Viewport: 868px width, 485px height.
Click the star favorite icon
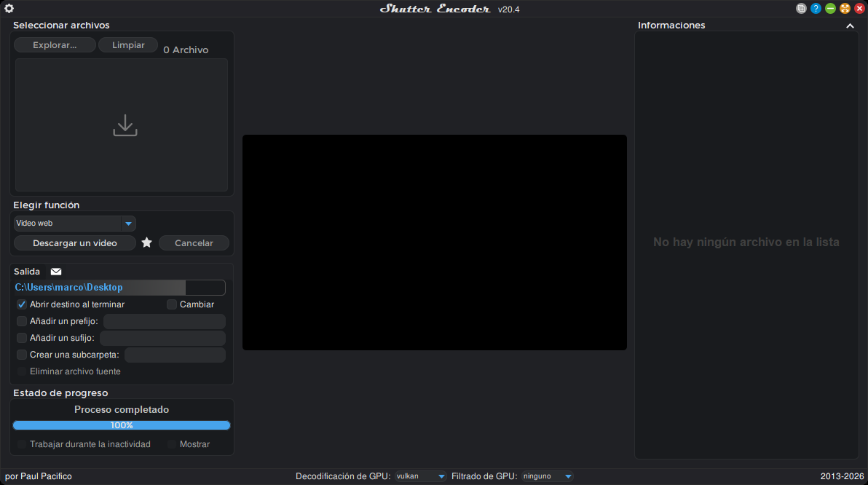pyautogui.click(x=146, y=242)
